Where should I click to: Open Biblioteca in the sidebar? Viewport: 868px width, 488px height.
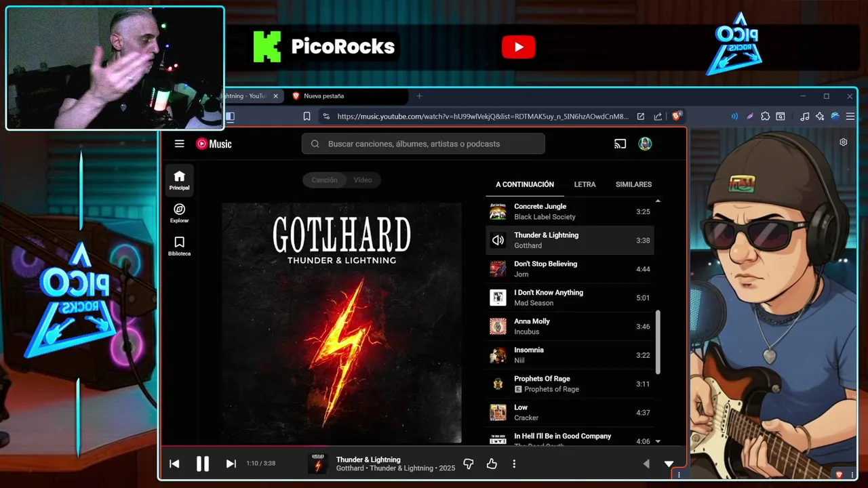coord(179,246)
